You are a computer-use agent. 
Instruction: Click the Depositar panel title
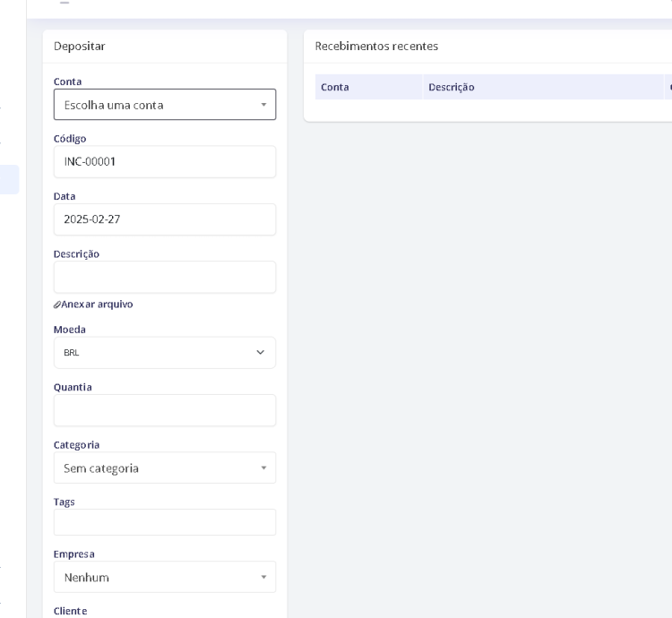(79, 46)
